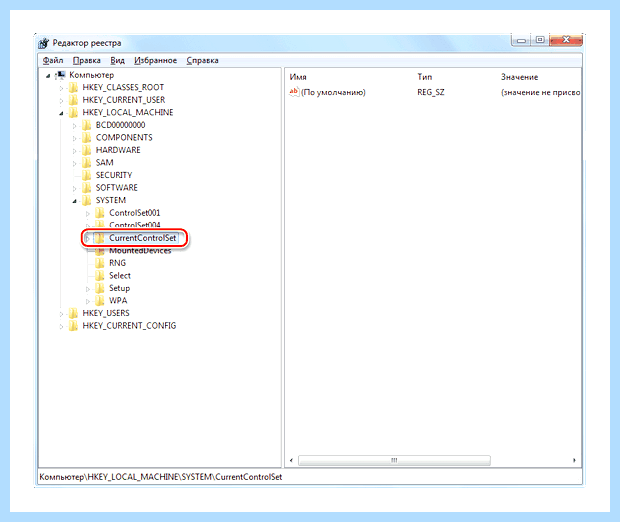Click the HKEY_CURRENT_CONFIG folder icon
Viewport: 620px width, 522px height.
(73, 326)
